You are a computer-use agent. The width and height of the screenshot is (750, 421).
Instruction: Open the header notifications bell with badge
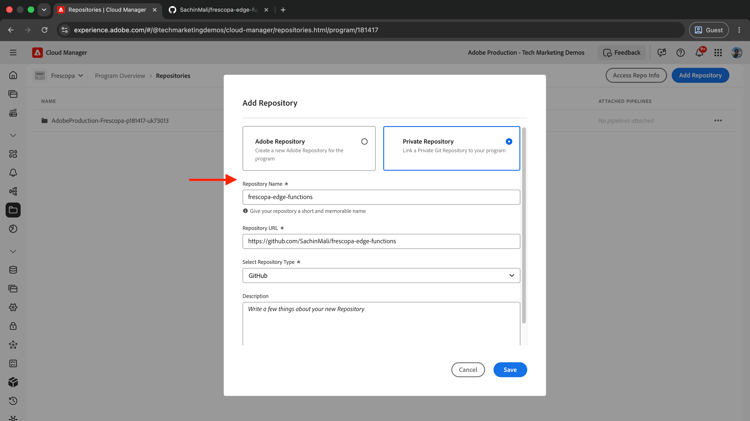tap(699, 53)
